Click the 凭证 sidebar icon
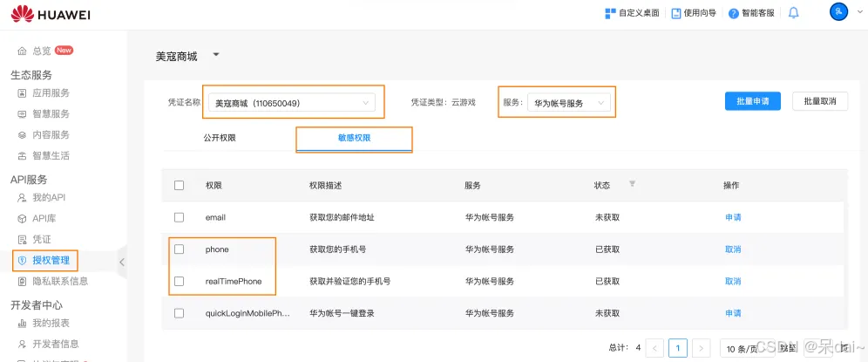This screenshot has height=362, width=868. tap(22, 240)
